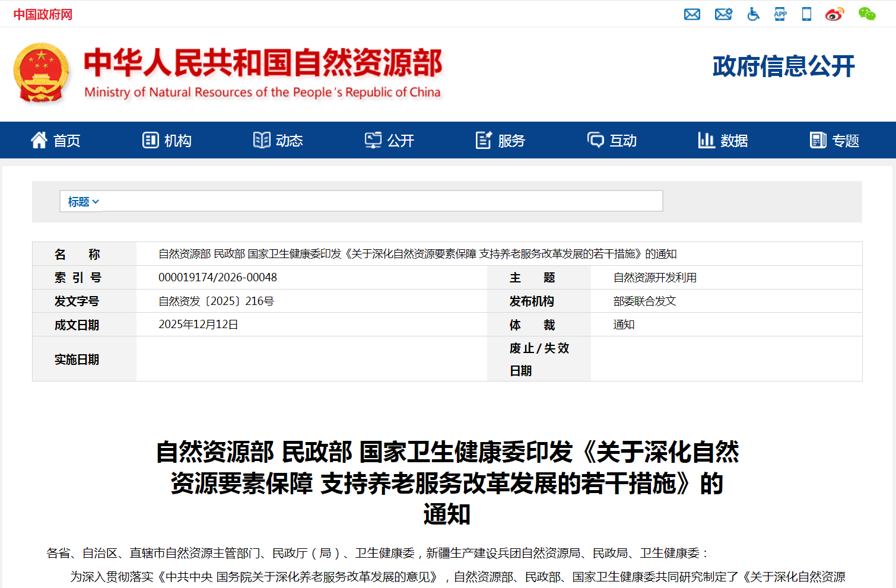Viewport: 896px width, 588px height.
Task: Open the accessibility barrier-free reading icon
Action: click(753, 14)
